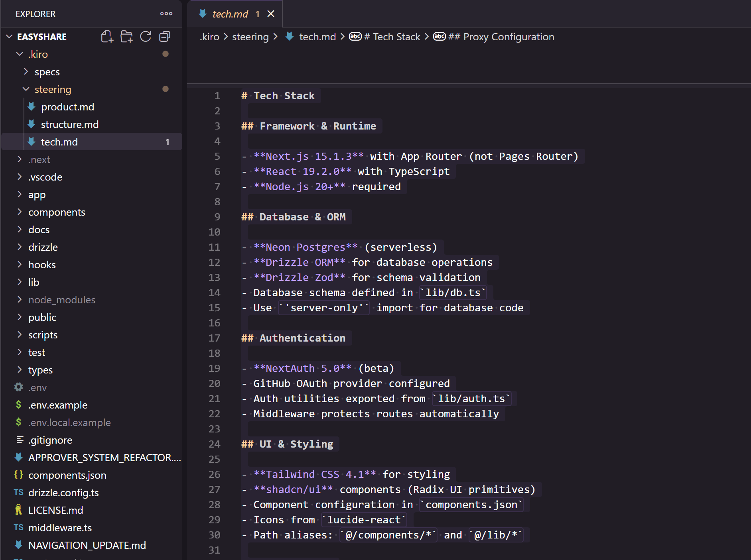Collapse the .kiro folder
The height and width of the screenshot is (560, 751).
coord(19,54)
